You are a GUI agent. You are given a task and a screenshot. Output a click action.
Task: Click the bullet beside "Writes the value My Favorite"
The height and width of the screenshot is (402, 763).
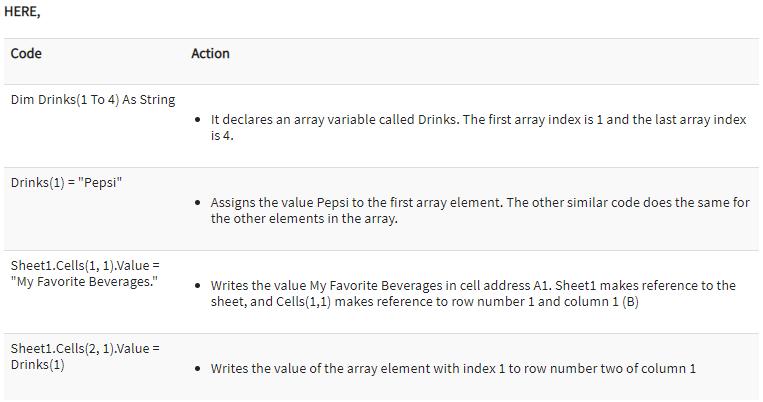(200, 286)
